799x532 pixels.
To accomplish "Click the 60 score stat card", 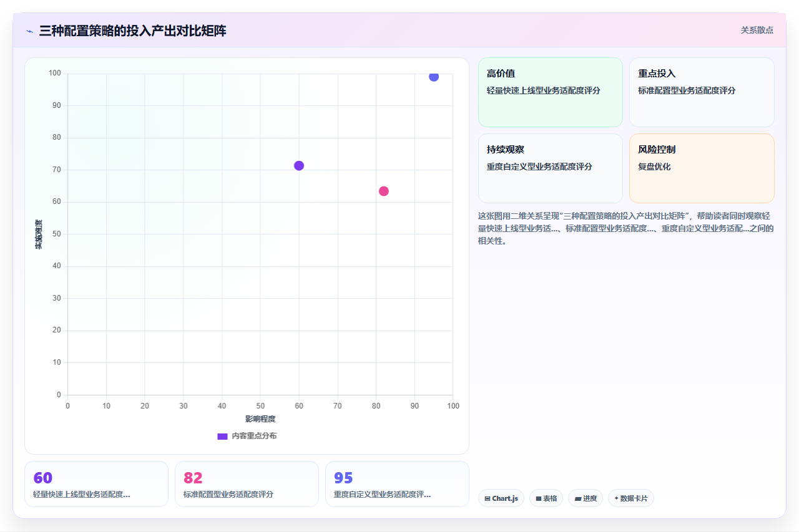I will (96, 484).
